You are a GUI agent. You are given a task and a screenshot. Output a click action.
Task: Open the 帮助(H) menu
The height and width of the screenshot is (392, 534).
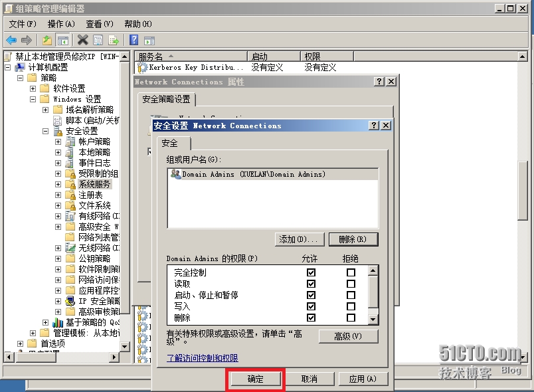[x=138, y=24]
